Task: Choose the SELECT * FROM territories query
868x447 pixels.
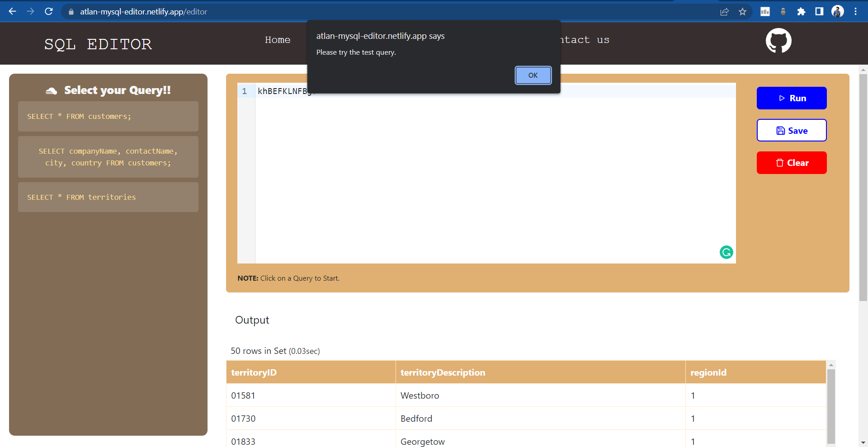Action: (108, 197)
